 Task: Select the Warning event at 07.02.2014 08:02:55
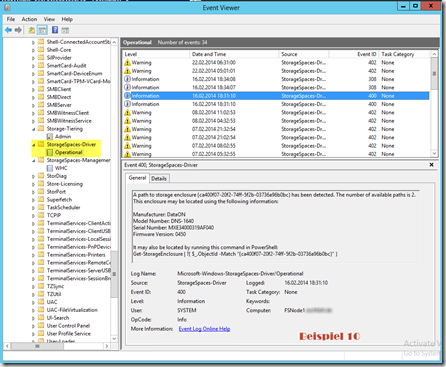[x=276, y=146]
